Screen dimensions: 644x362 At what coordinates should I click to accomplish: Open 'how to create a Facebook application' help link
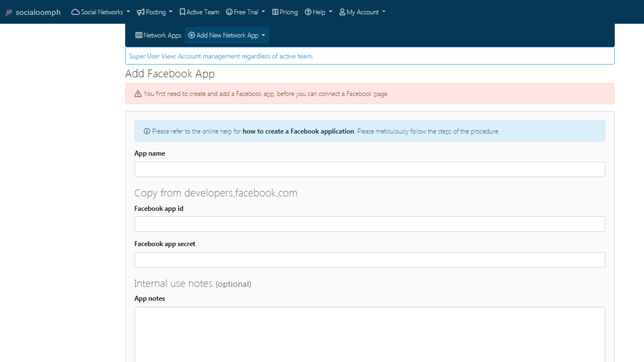[x=298, y=131]
